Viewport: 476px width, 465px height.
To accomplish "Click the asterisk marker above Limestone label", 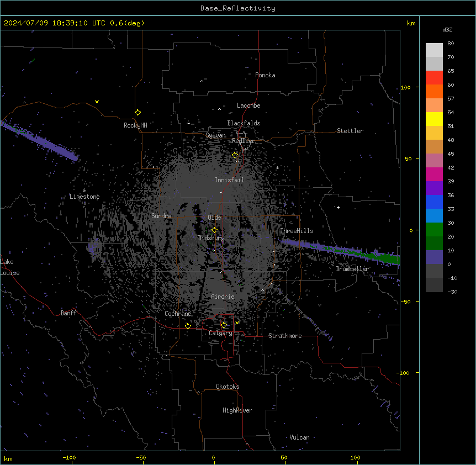I will 84,191.
